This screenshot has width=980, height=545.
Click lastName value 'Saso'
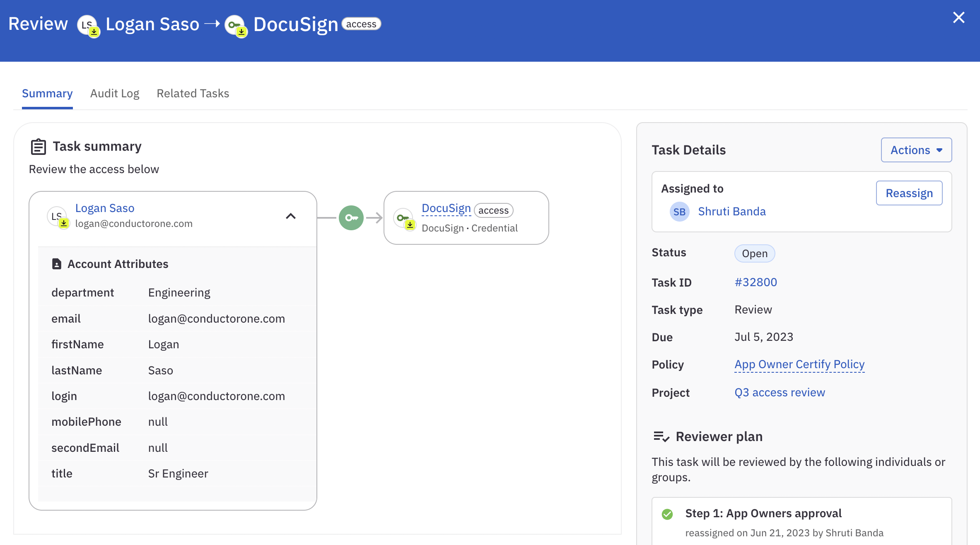tap(161, 371)
